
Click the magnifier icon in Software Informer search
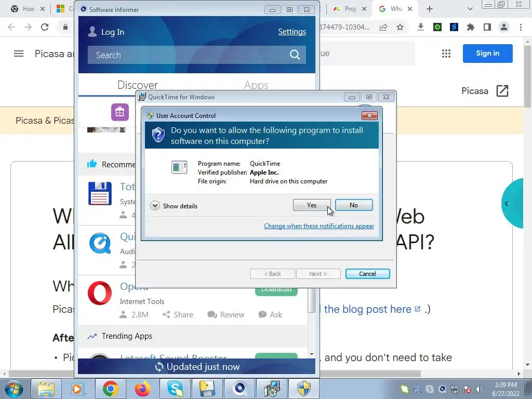[x=295, y=55]
